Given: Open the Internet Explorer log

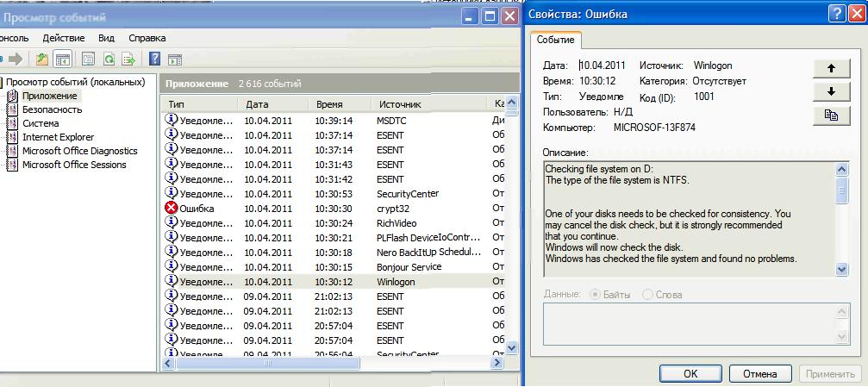Looking at the screenshot, I should coord(58,137).
